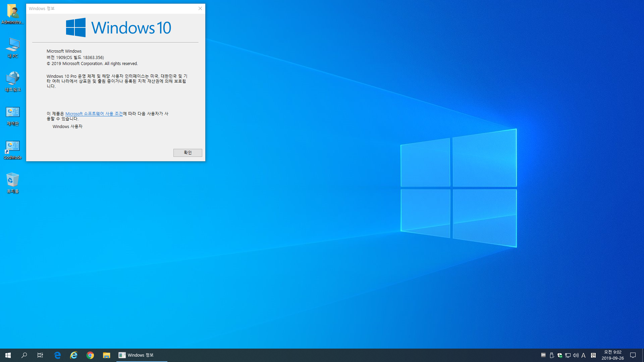
Task: Click the © 2019 Microsoft Corporation copyright line
Action: [92, 63]
